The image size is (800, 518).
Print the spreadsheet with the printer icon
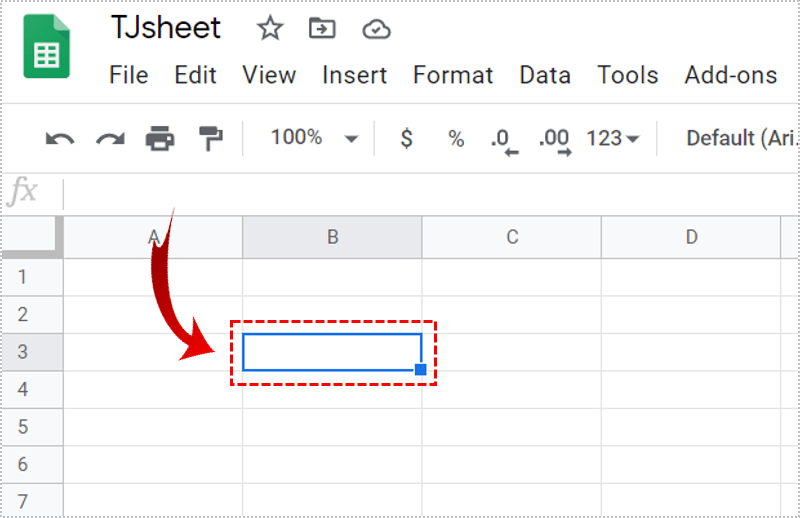160,139
